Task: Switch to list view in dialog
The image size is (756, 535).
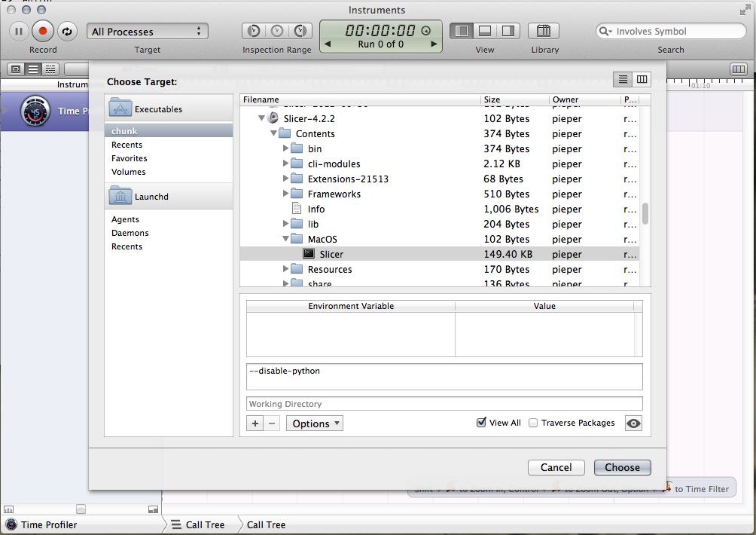Action: tap(623, 79)
